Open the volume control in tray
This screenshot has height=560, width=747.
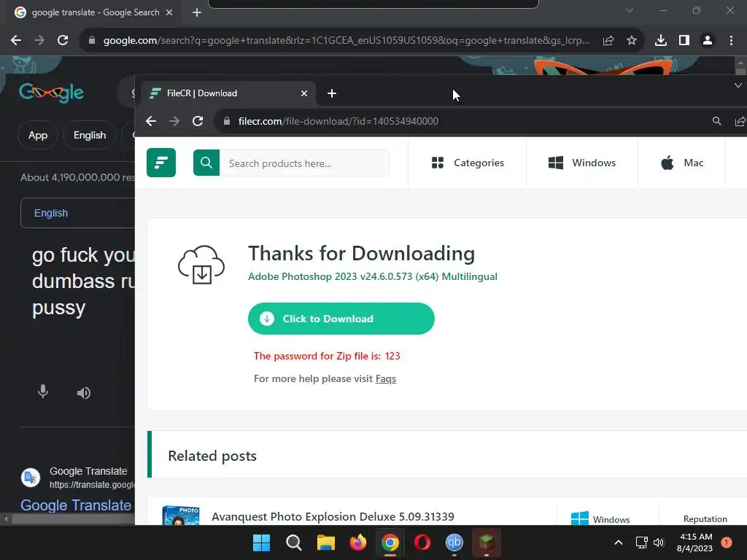(659, 542)
